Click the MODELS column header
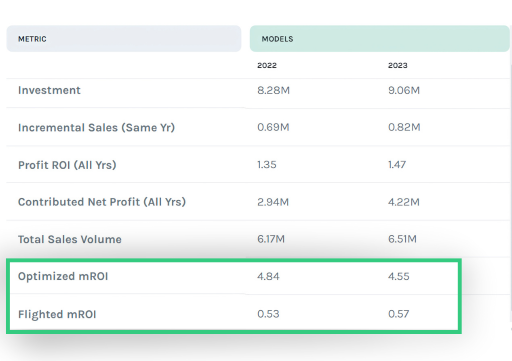Image resolution: width=512 pixels, height=361 pixels. click(x=380, y=39)
